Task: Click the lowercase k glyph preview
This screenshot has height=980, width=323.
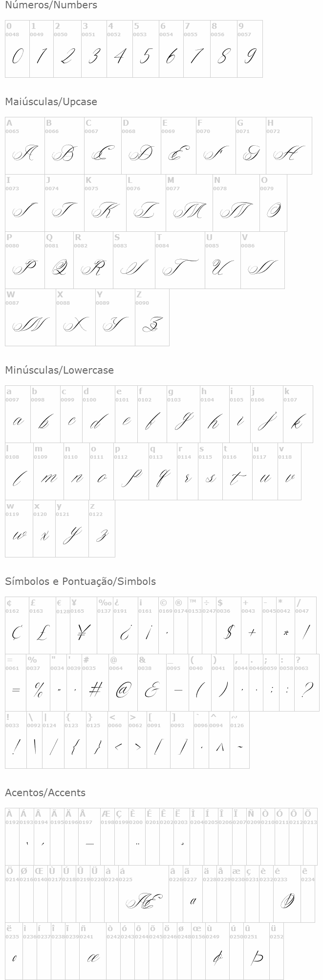Action: (x=298, y=422)
